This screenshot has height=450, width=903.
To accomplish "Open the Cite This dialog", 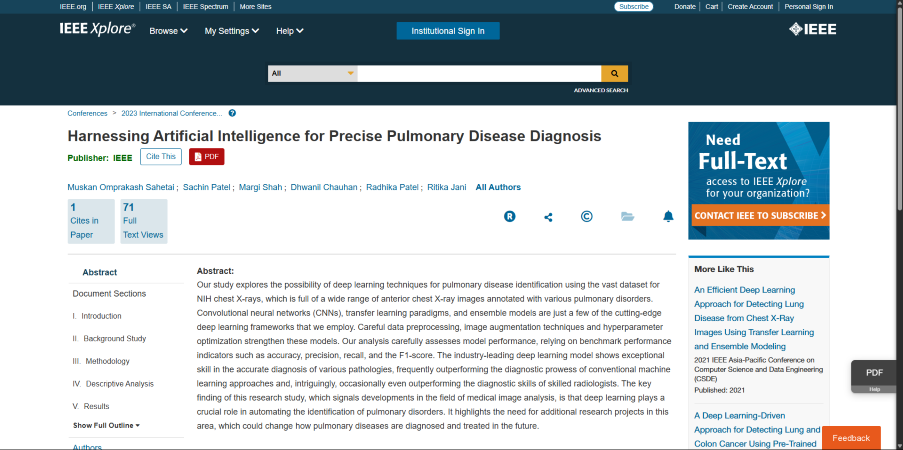I will [x=161, y=157].
